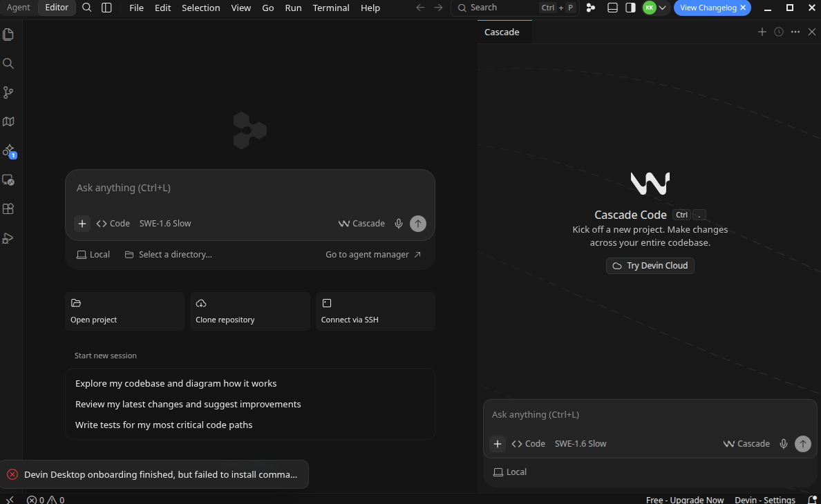Open the Run menu
This screenshot has width=821, height=504.
pos(293,8)
